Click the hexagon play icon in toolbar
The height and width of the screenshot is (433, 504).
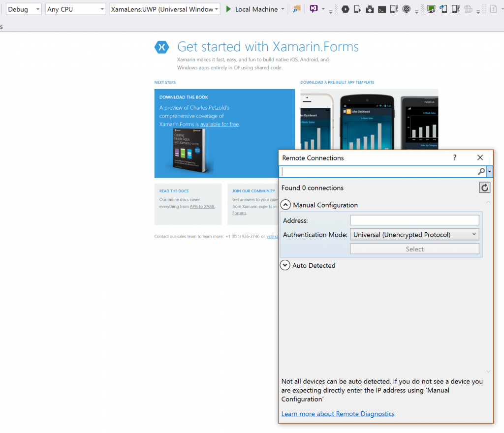(x=346, y=9)
